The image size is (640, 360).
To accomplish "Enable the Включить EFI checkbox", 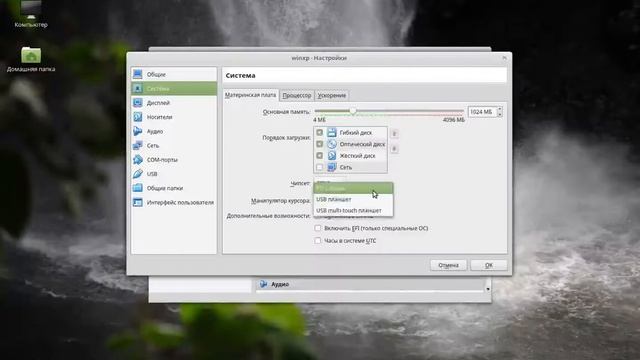I will click(318, 228).
